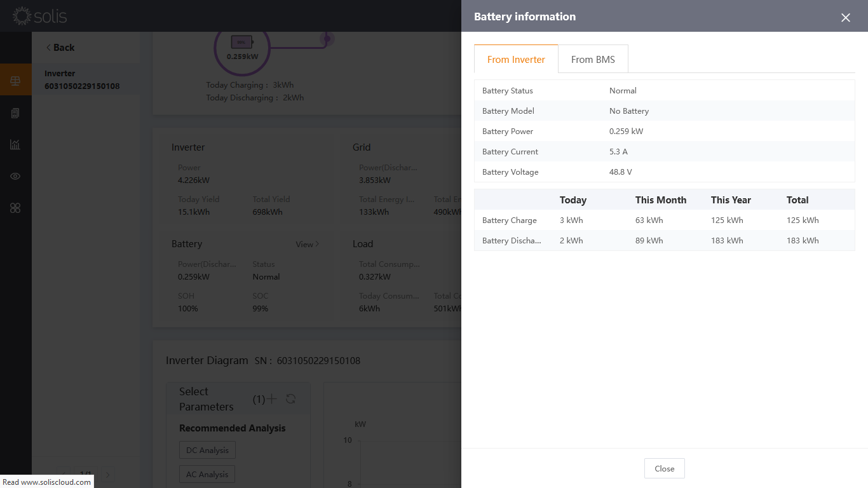
Task: Add a parameter with the plus icon
Action: tap(272, 399)
